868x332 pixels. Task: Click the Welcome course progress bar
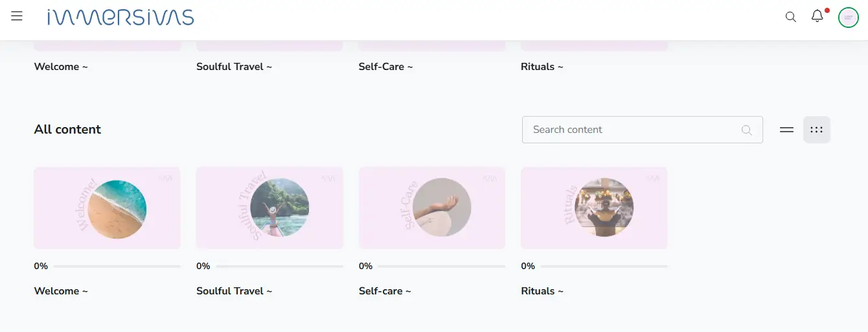117,266
